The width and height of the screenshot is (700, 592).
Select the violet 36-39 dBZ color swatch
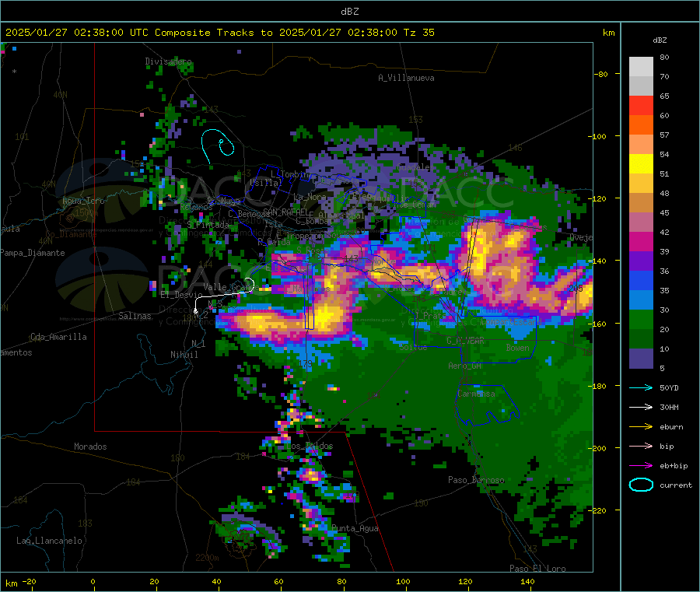click(x=641, y=261)
